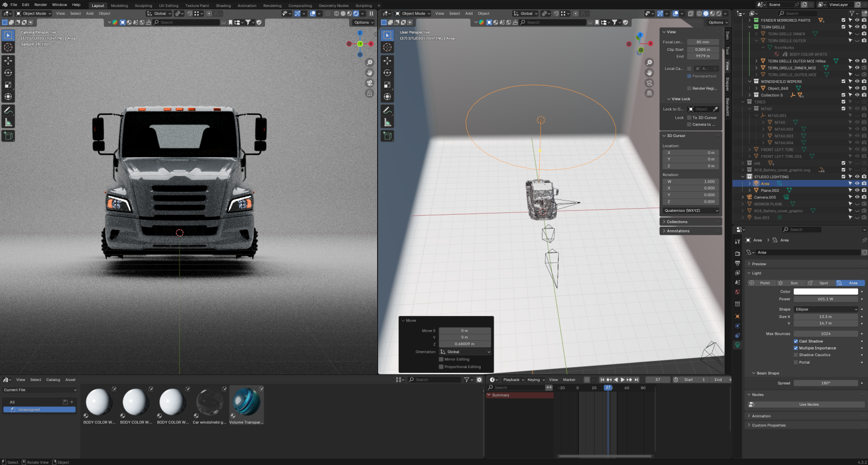Select the Annotate tool in the left viewport
Image resolution: width=868 pixels, height=465 pixels.
8,111
